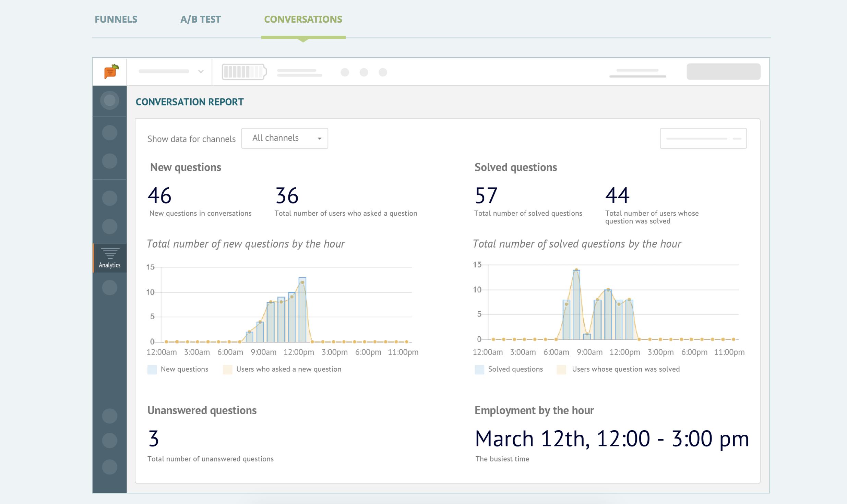Click the third gray dot in header
This screenshot has height=504, width=847.
pyautogui.click(x=383, y=72)
